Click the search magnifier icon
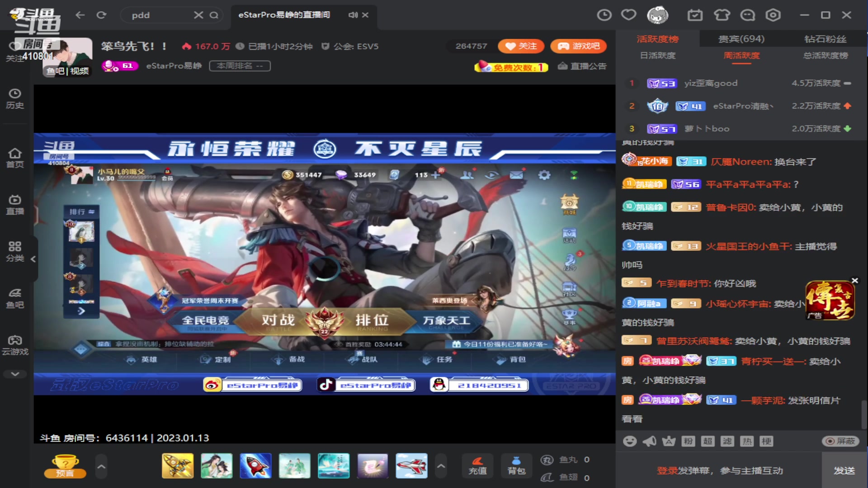This screenshot has width=868, height=488. 214,15
